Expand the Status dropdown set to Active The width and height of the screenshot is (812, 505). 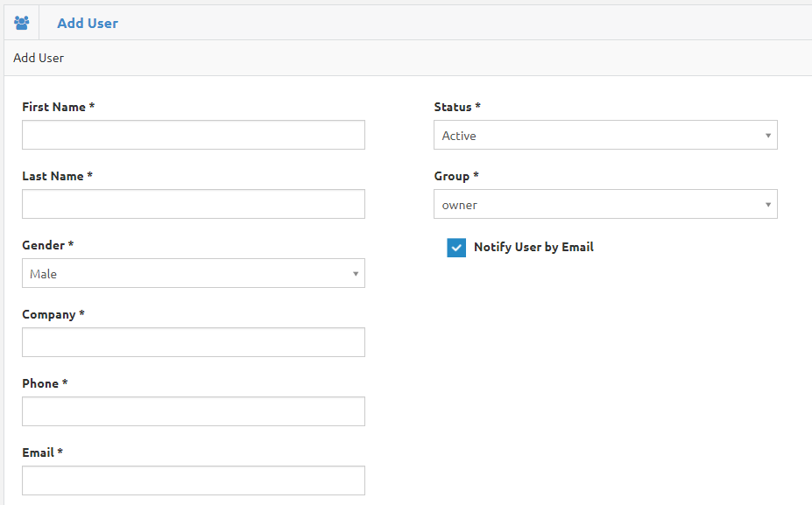605,136
